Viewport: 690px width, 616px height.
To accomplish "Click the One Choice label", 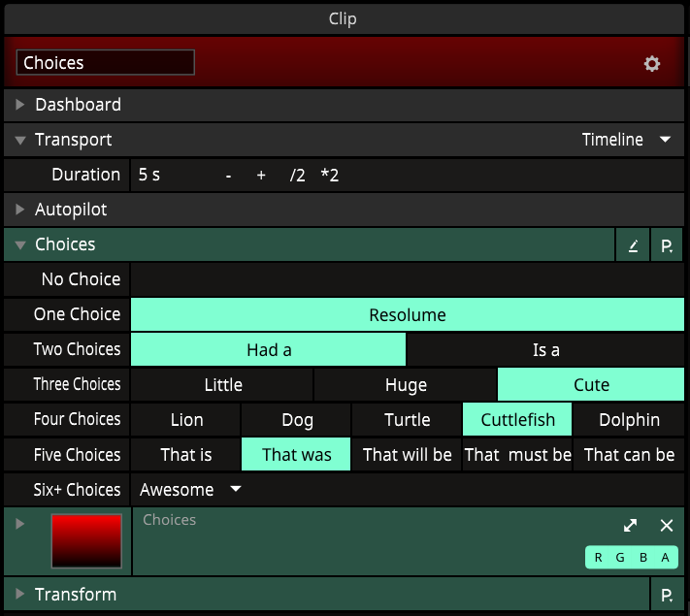I will [x=77, y=314].
